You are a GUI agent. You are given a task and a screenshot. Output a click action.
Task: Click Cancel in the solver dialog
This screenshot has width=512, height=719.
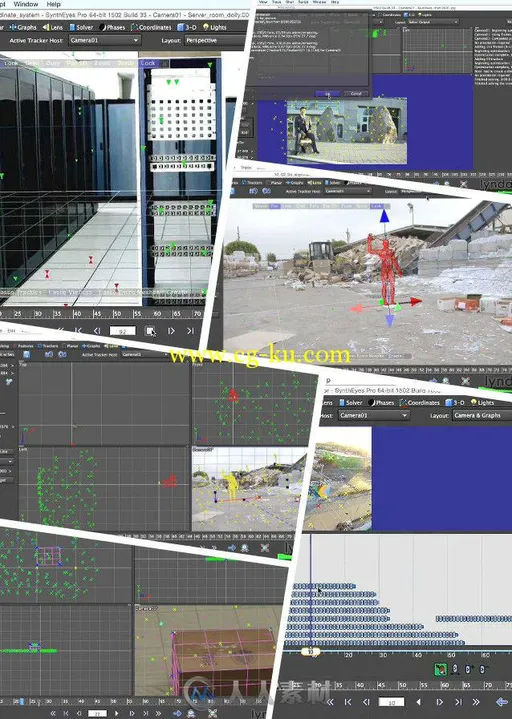coord(356,94)
